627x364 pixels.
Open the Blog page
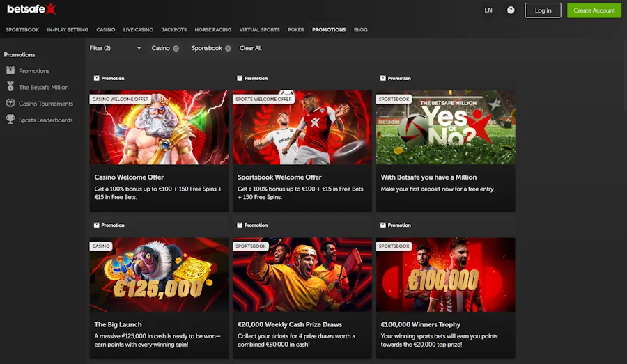coord(360,29)
